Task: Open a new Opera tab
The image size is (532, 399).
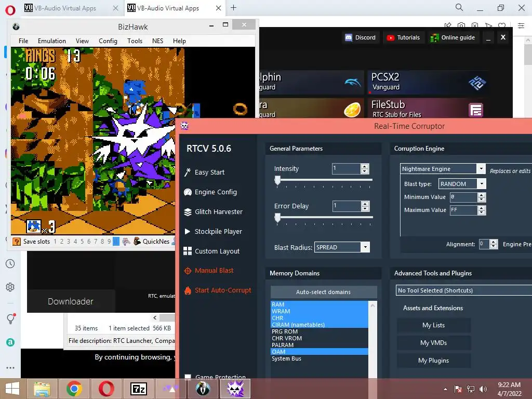Action: (233, 8)
